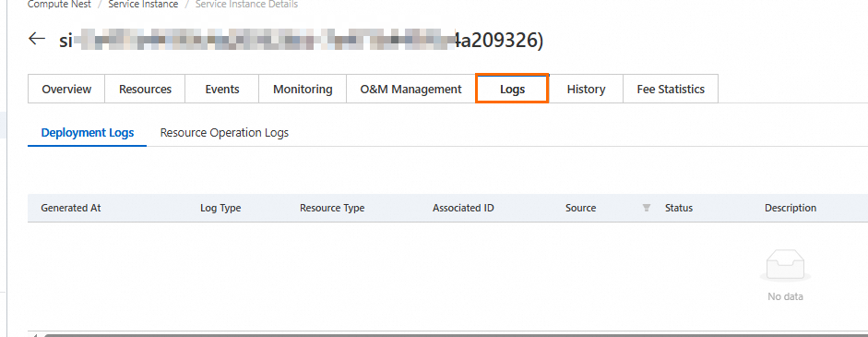Open the Compute Nest breadcrumb link
Screen dimensions: 868x337
pyautogui.click(x=59, y=5)
